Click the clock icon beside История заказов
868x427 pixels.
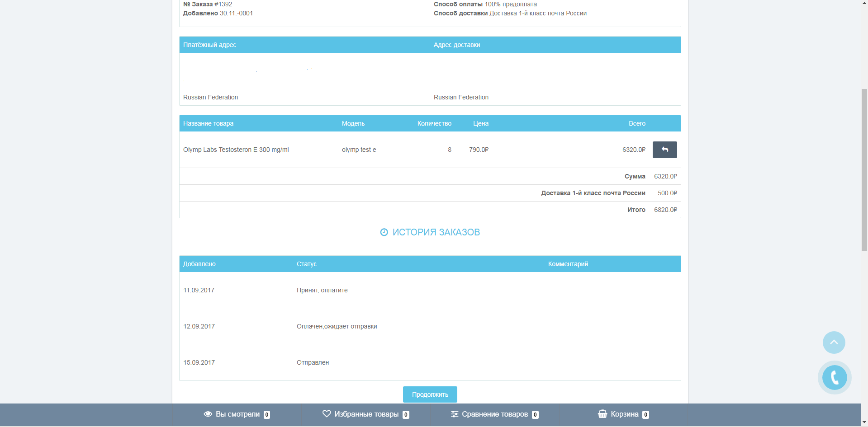(384, 232)
